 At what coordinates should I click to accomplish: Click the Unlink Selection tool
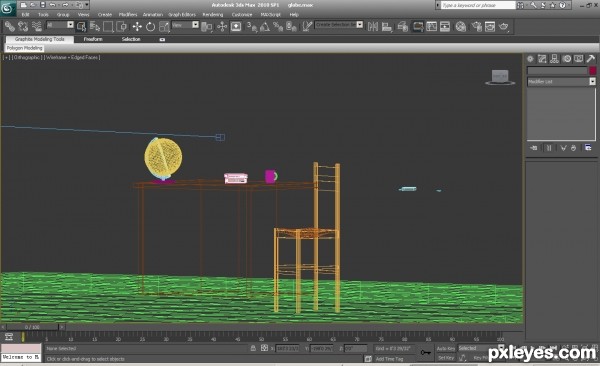[23, 26]
